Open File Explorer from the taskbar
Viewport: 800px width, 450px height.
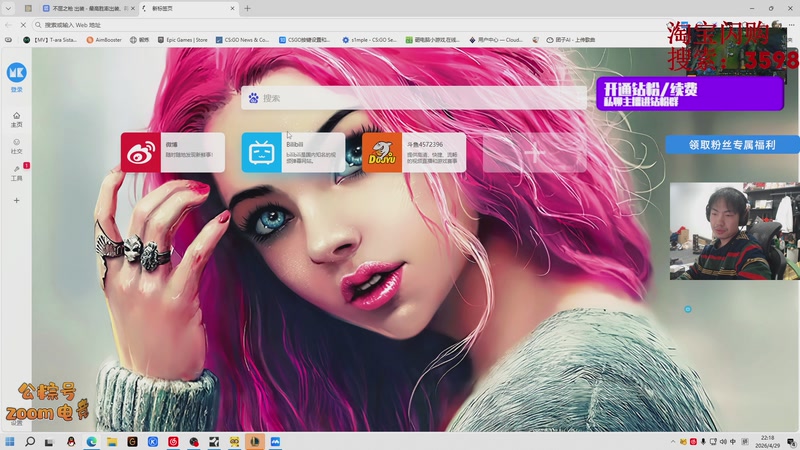[112, 441]
